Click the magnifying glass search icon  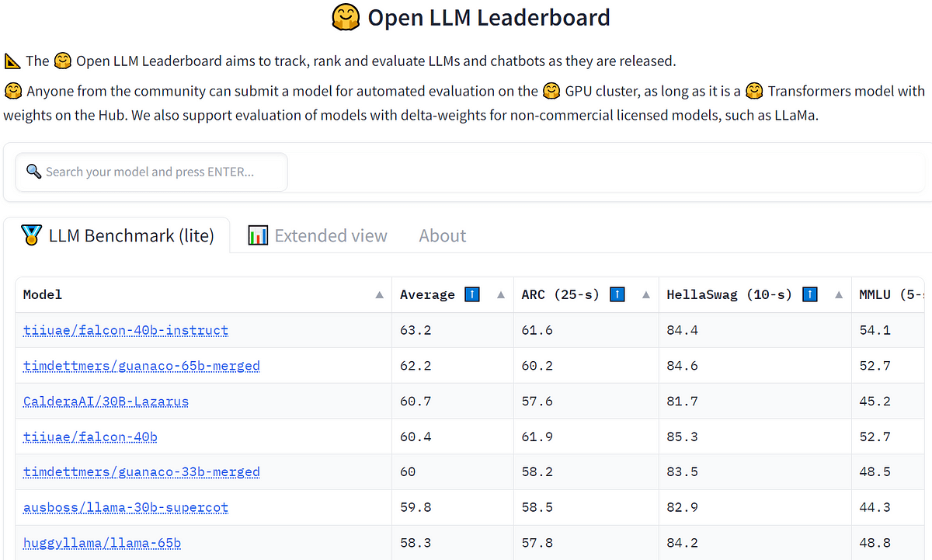click(33, 172)
